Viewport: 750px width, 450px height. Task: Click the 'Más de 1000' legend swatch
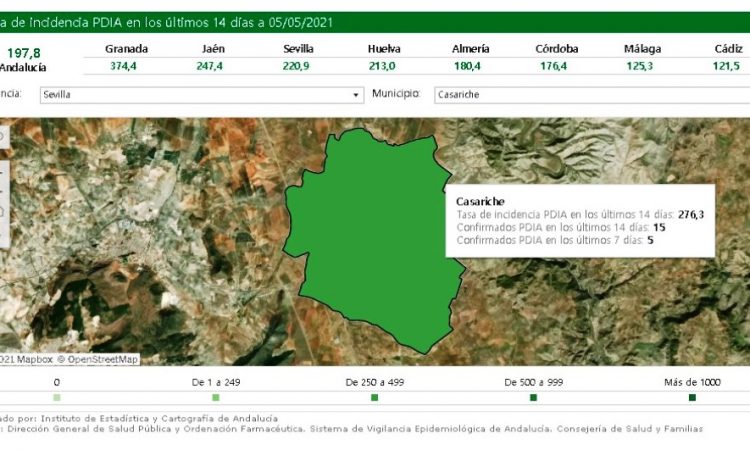692,398
